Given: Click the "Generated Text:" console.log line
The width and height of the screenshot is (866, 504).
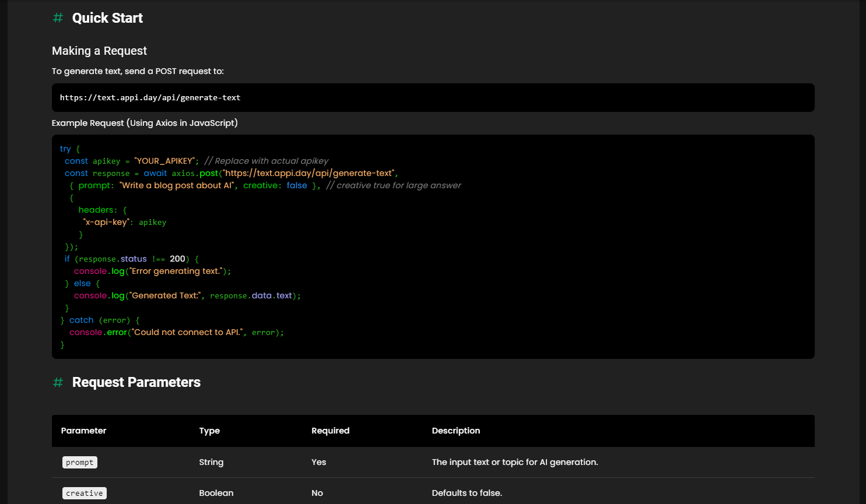Looking at the screenshot, I should (187, 295).
